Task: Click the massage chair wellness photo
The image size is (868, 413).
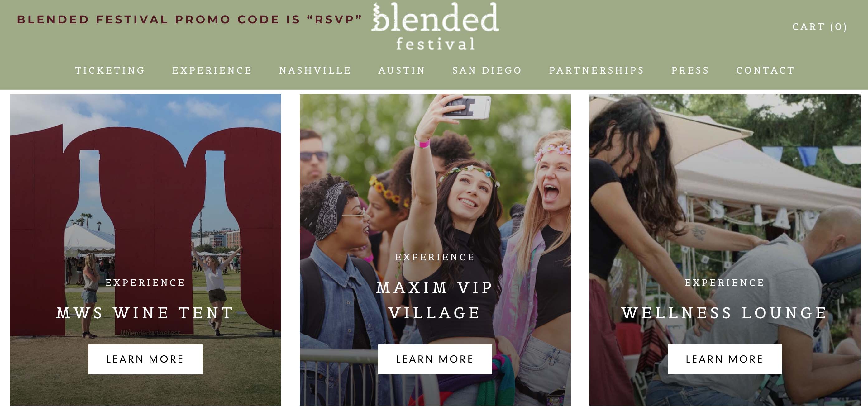Action: [725, 202]
